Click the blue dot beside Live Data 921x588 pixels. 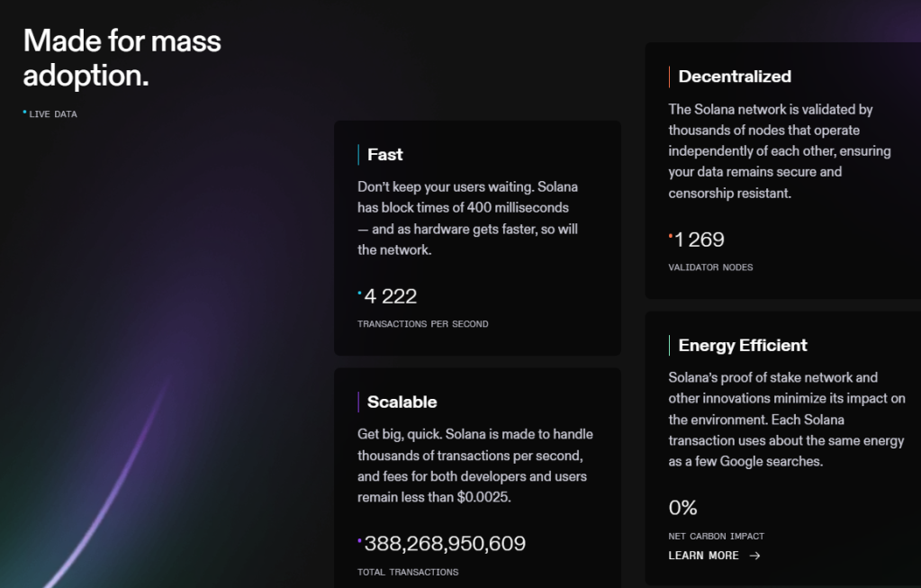[24, 113]
